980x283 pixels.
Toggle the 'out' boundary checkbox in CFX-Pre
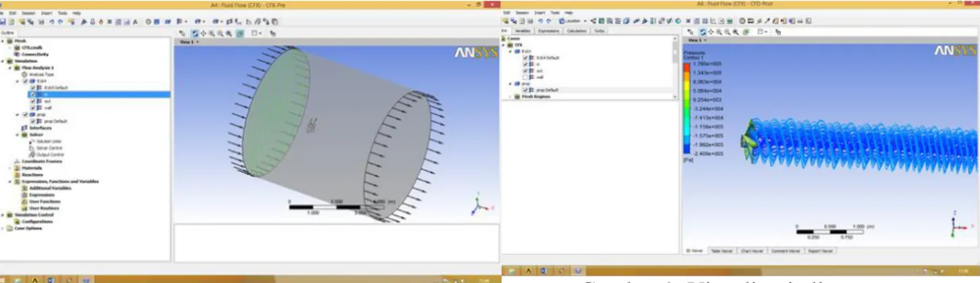tap(32, 101)
